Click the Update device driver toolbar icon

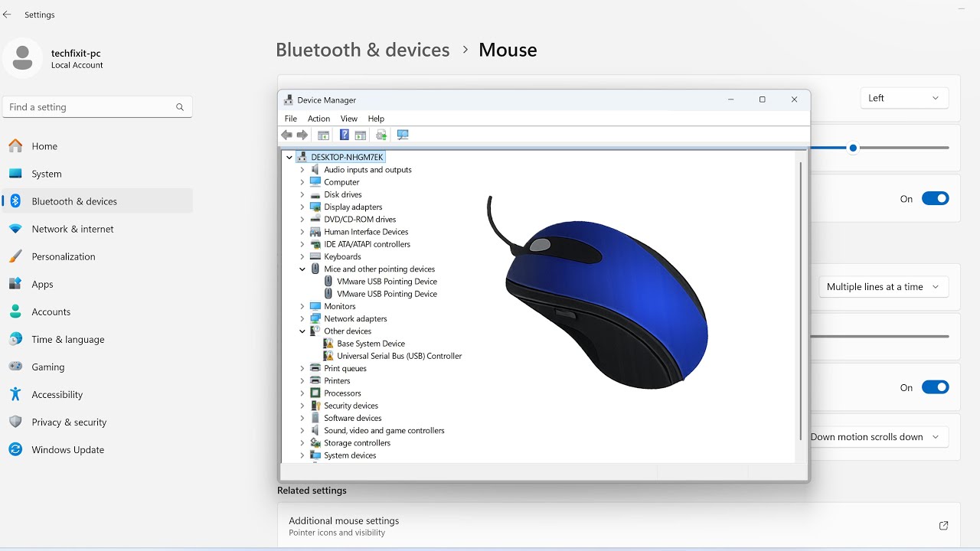(381, 135)
